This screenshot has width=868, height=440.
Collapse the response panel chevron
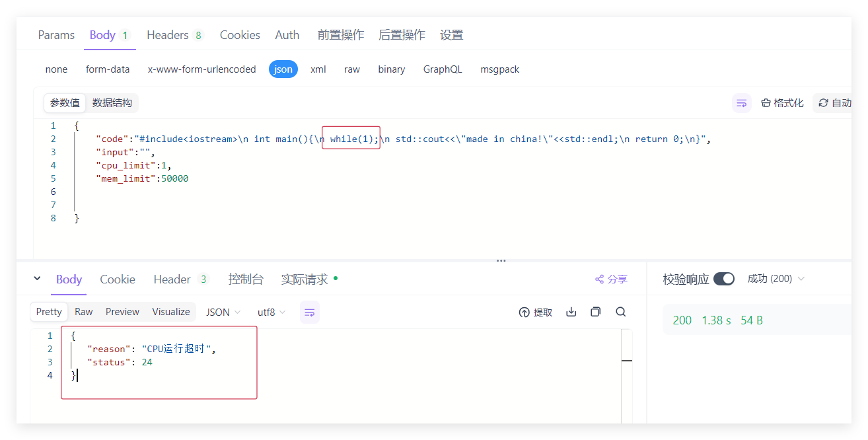pos(37,279)
